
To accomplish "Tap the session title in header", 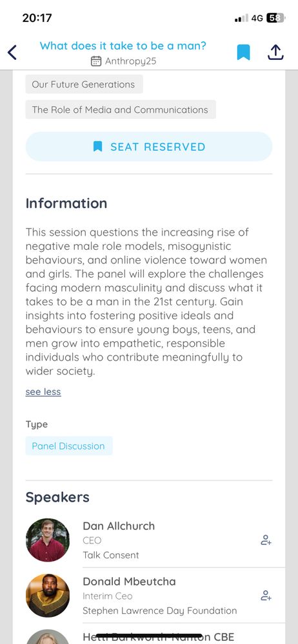I will click(123, 46).
